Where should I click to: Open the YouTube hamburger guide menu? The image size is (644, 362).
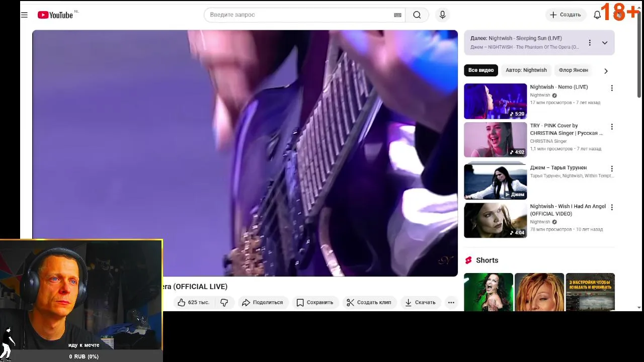24,15
